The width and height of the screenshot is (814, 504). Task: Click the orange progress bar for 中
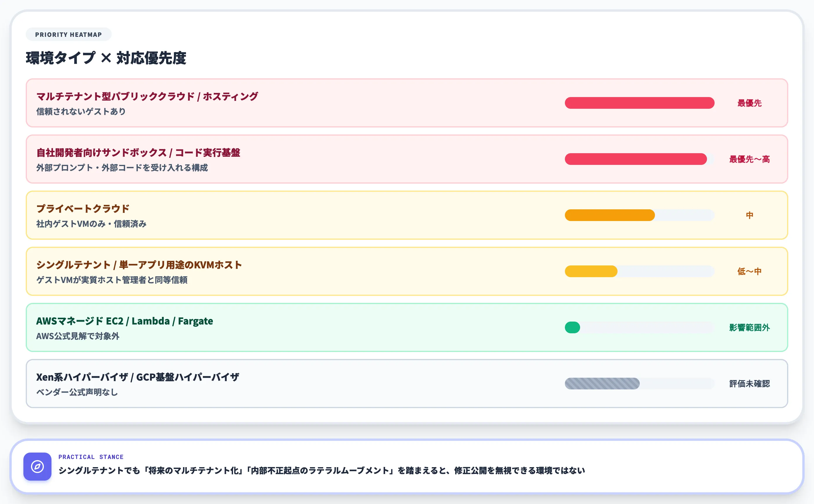point(610,215)
